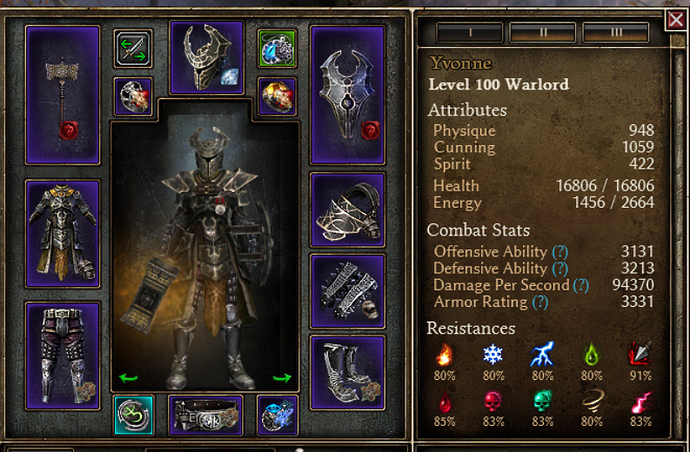This screenshot has width=690, height=452.
Task: Select the shoulder pauldron slot
Action: pos(347,210)
